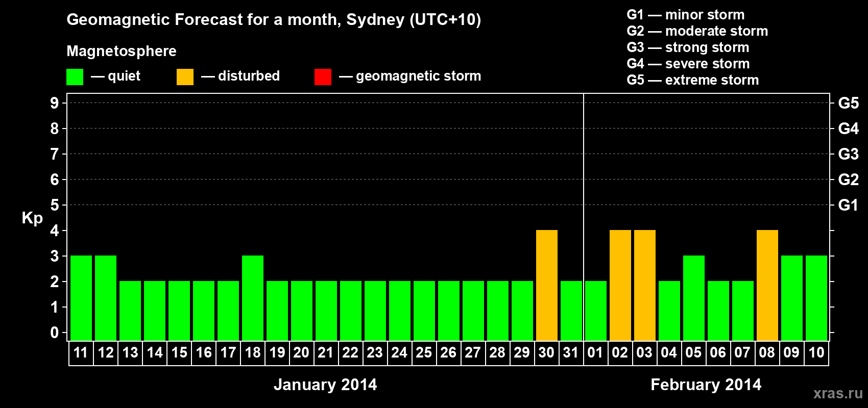This screenshot has width=868, height=408.
Task: Click date label 11 on axis
Action: tap(81, 352)
